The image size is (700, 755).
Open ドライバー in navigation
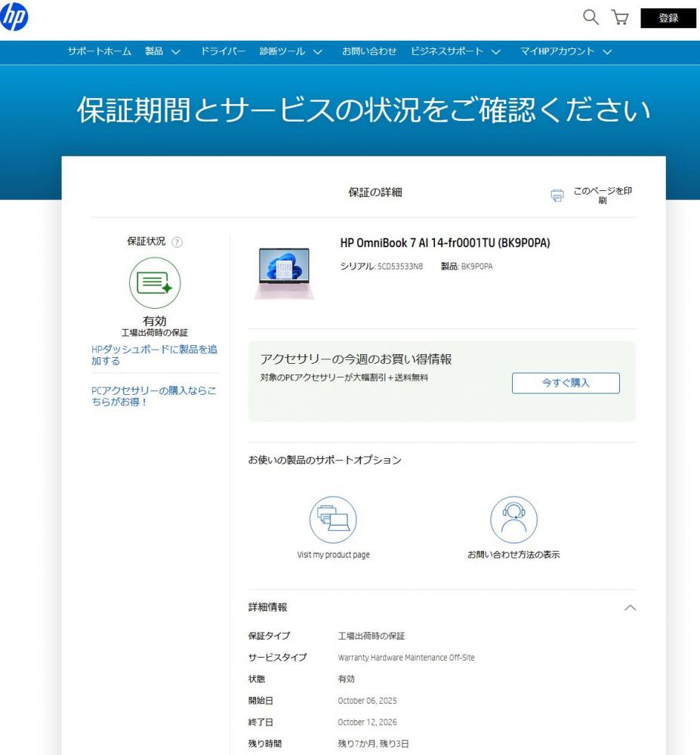(223, 51)
